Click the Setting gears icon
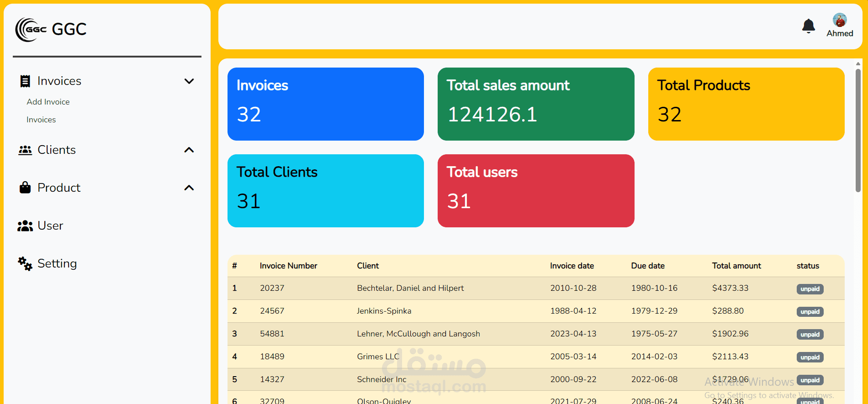 (x=25, y=264)
